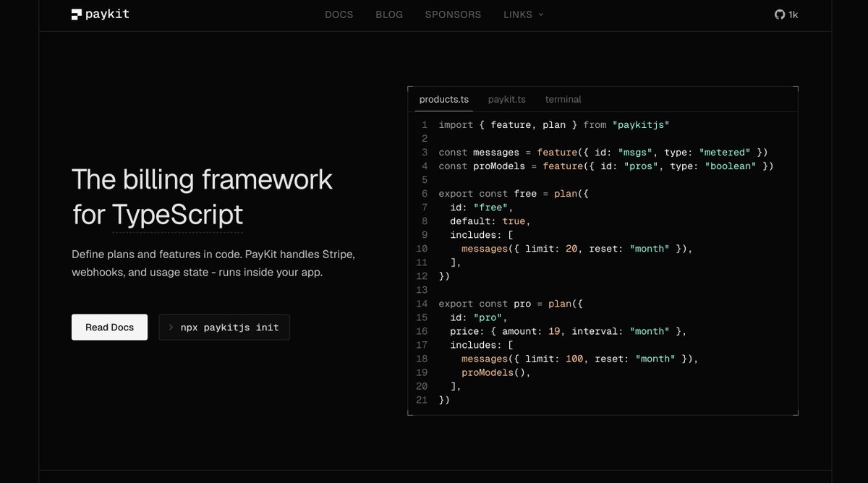The height and width of the screenshot is (483, 868).
Task: Click the id: "free" code line
Action: (x=481, y=207)
